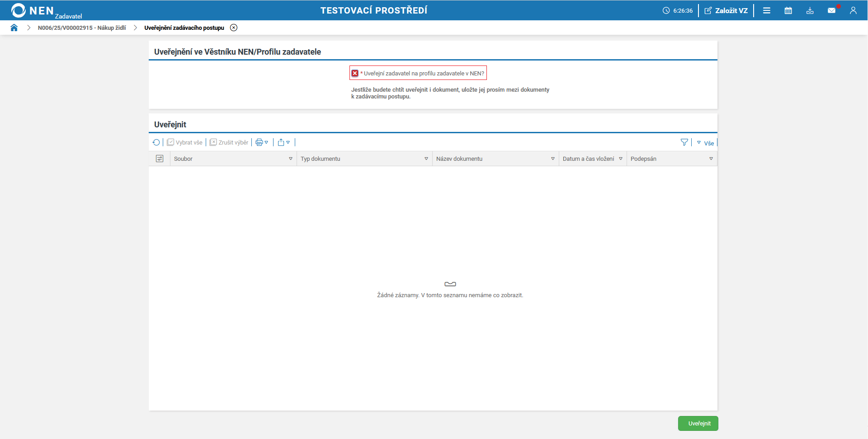
Task: Click Vybrat vše to select all
Action: tap(184, 142)
